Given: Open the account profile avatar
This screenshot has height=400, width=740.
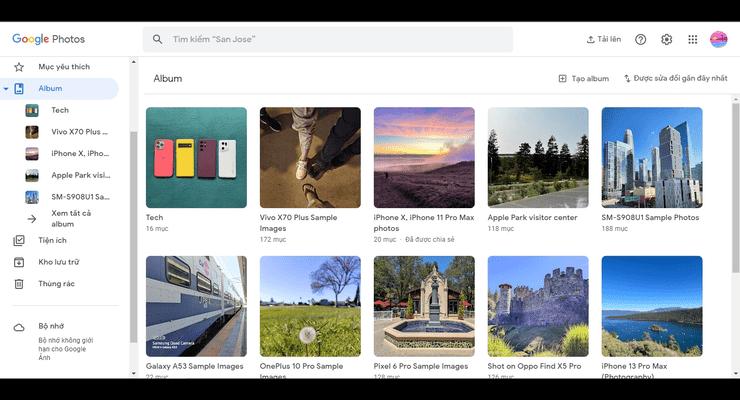Looking at the screenshot, I should (x=719, y=40).
